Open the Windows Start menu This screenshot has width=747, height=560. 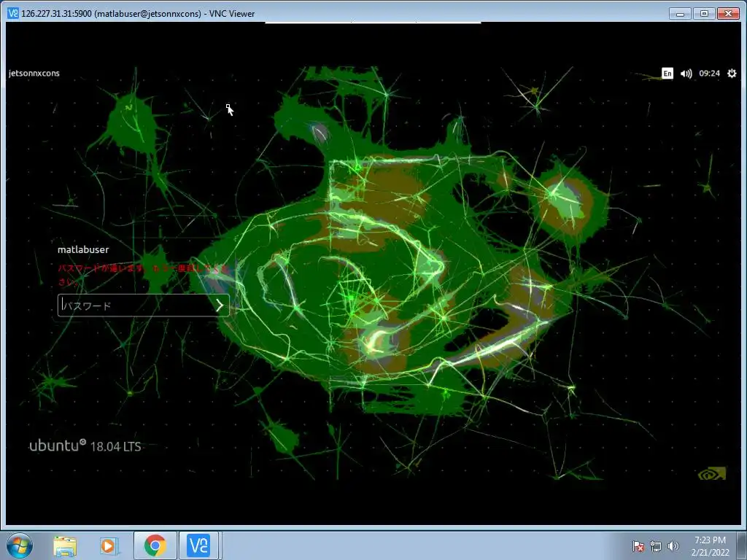tap(19, 545)
